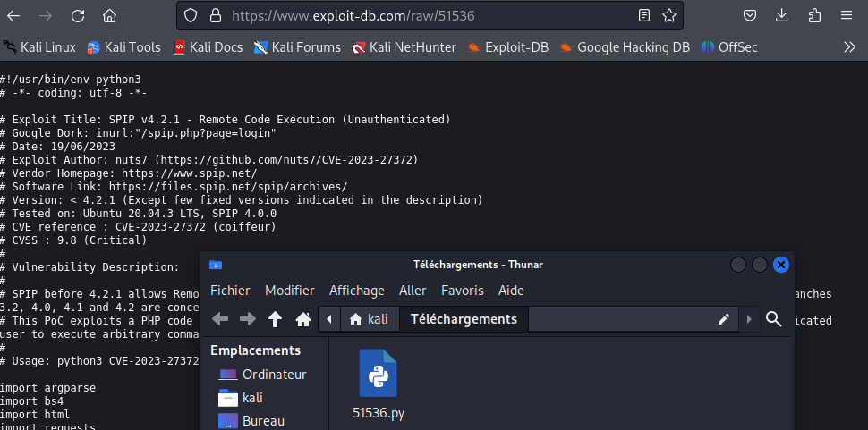
Task: Open Aller menu in Thunar
Action: point(413,291)
